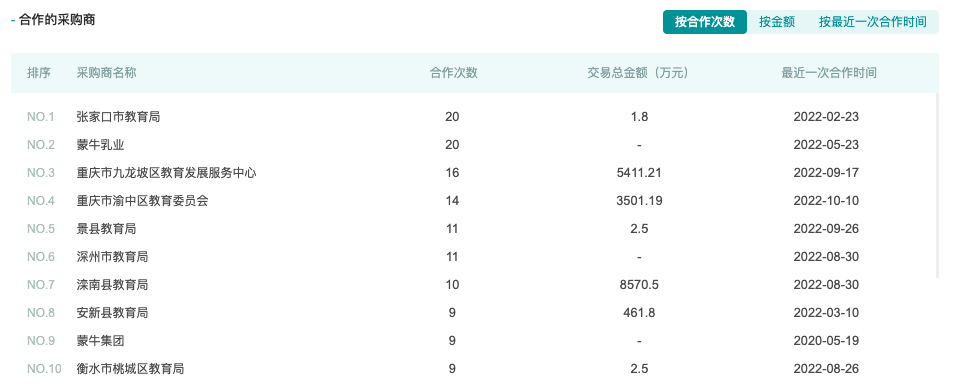Viewport: 955px width, 388px height.
Task: Click the 合作次数 column header
Action: click(453, 73)
